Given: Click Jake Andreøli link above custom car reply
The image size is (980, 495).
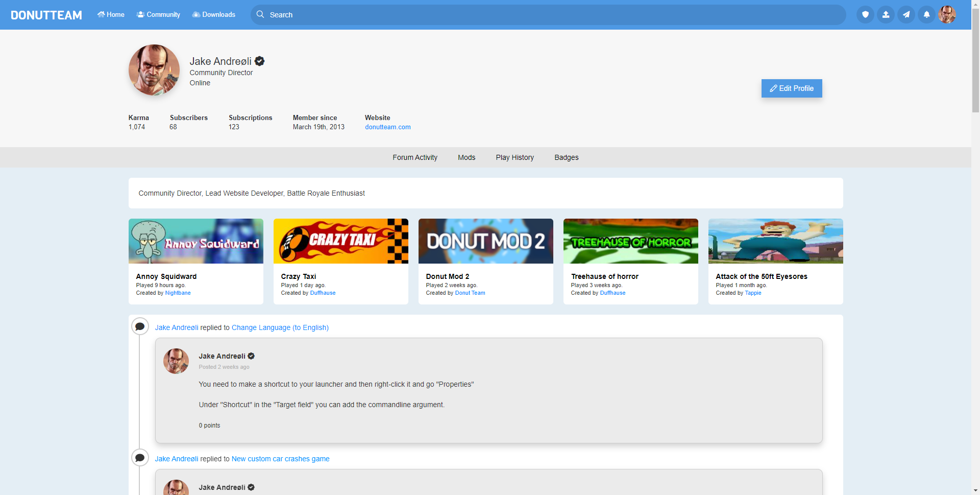Looking at the screenshot, I should click(x=177, y=459).
